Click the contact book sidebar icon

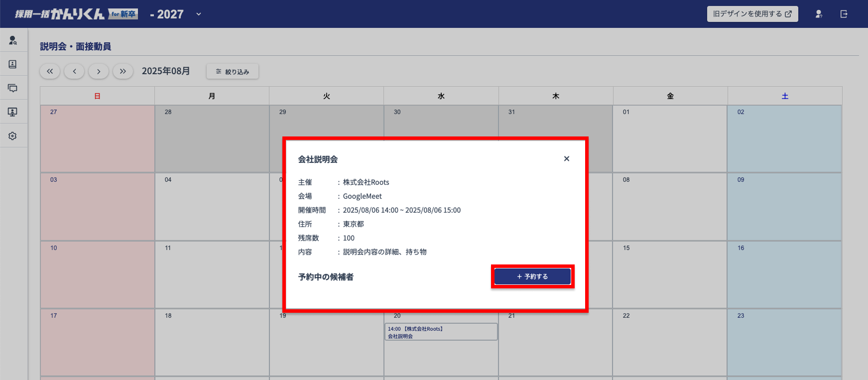click(13, 64)
